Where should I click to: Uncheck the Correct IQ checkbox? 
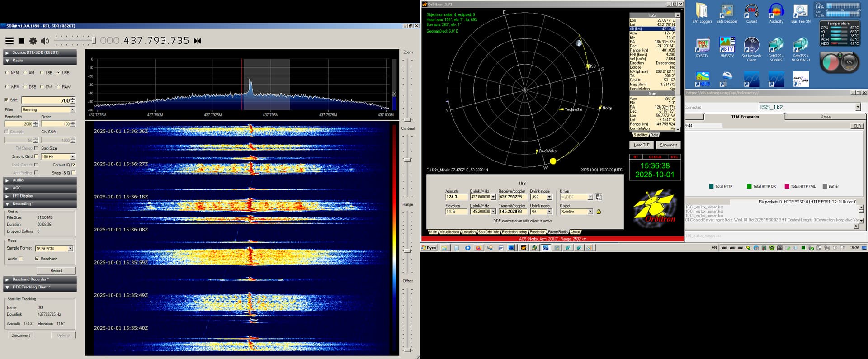73,165
